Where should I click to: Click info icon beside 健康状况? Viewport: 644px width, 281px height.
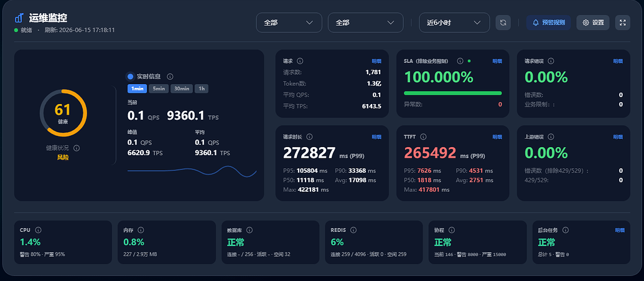pyautogui.click(x=77, y=148)
